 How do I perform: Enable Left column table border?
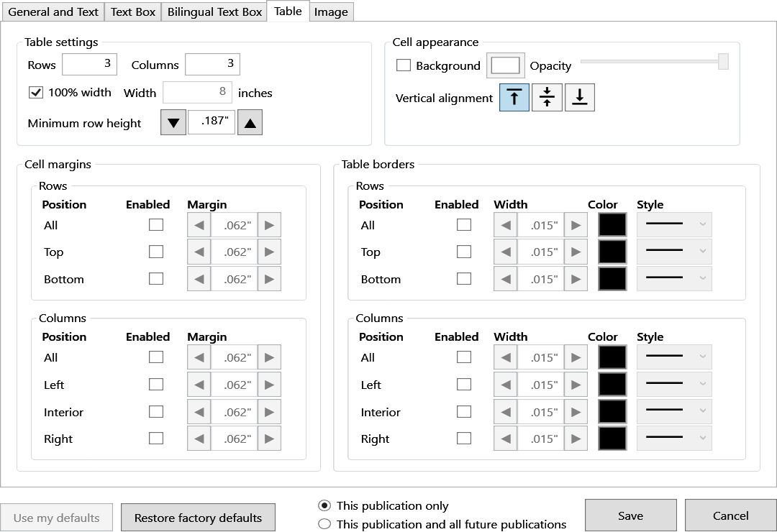point(464,385)
